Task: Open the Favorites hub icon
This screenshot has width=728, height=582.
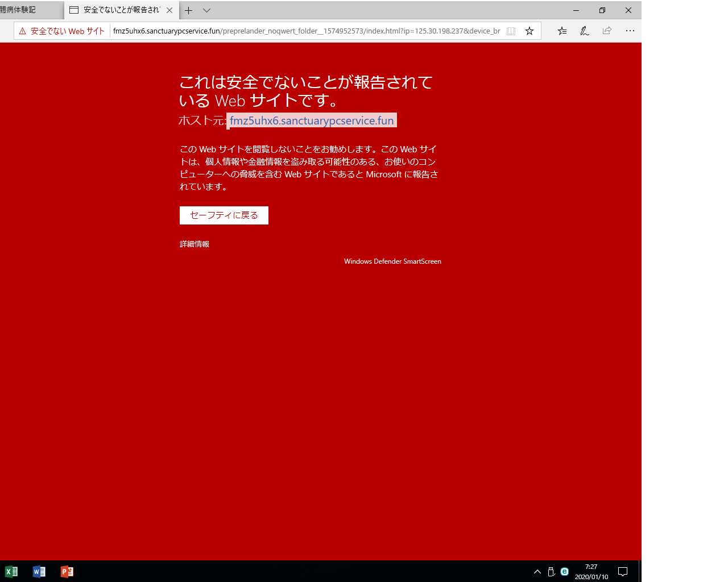Action: 562,31
